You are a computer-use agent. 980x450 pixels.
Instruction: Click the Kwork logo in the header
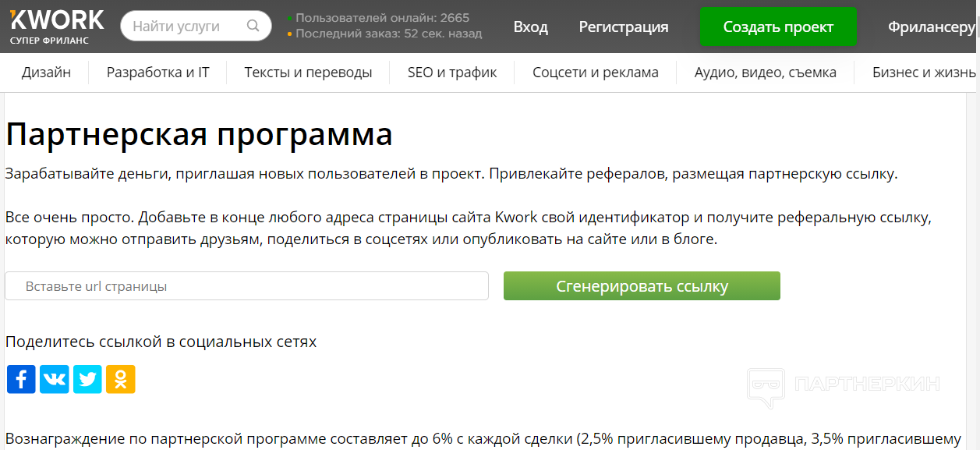[56, 26]
